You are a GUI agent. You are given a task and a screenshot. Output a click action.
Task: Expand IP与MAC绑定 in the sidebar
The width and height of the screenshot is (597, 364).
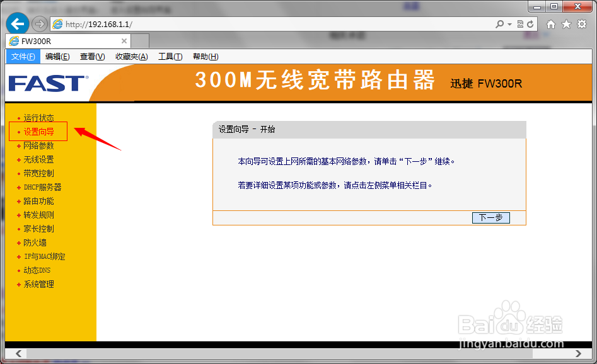[44, 256]
